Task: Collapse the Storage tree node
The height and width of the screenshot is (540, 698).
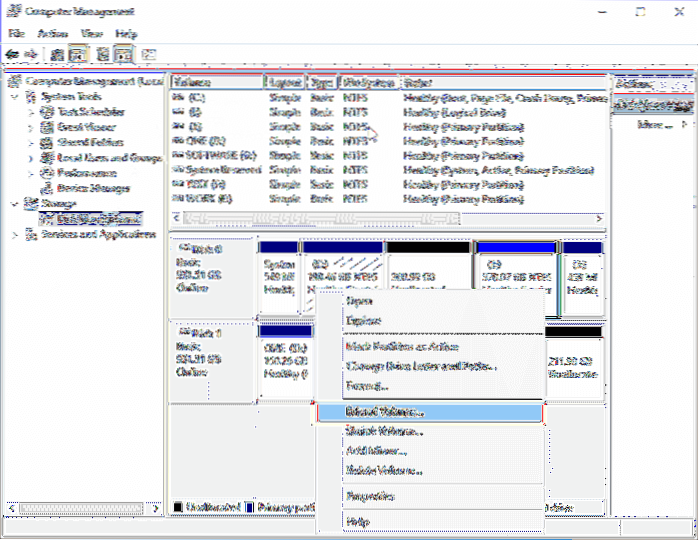Action: 14,202
